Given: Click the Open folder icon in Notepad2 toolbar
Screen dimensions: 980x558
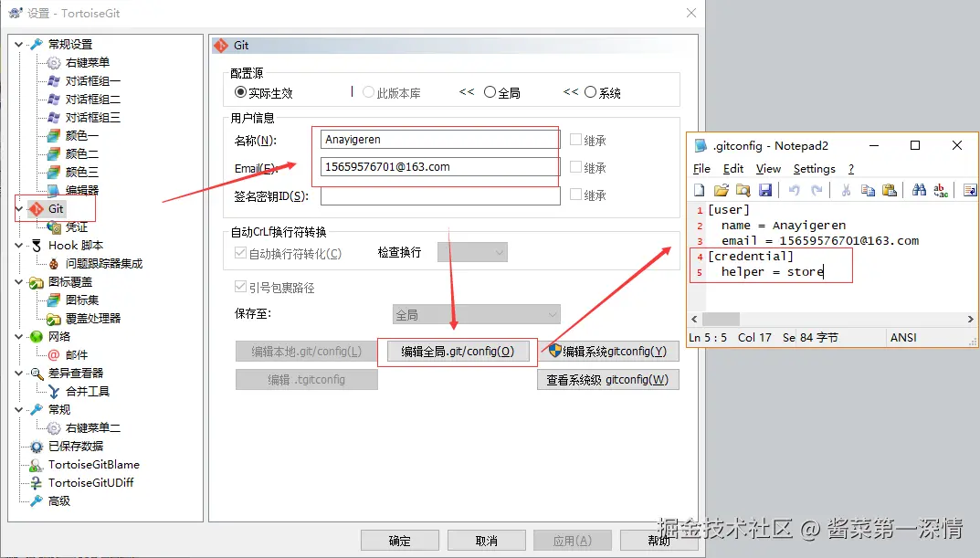Looking at the screenshot, I should click(x=722, y=190).
